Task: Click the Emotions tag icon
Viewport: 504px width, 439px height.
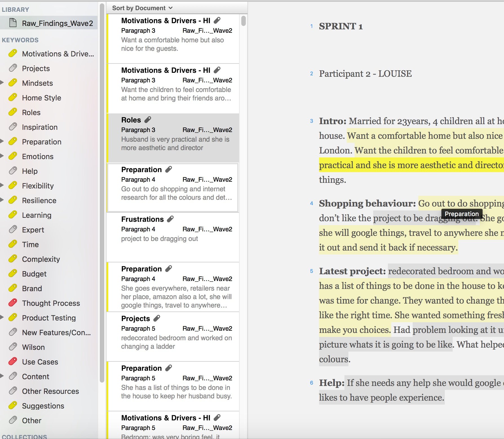Action: click(13, 156)
